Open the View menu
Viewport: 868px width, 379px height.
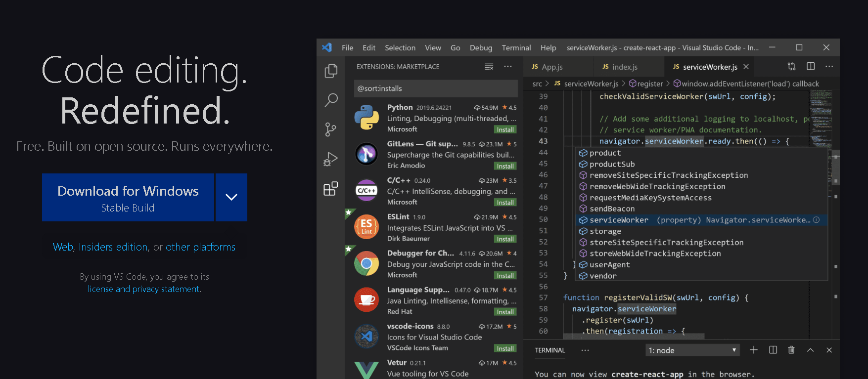pyautogui.click(x=433, y=48)
